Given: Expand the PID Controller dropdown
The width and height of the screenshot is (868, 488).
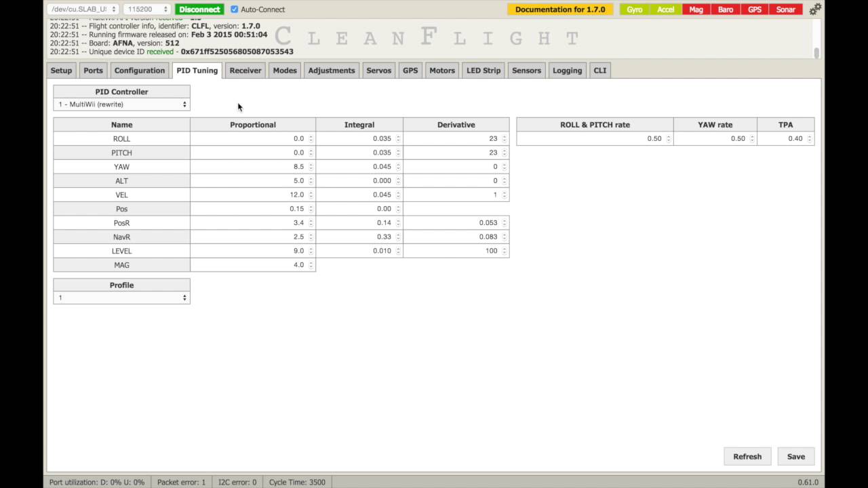Looking at the screenshot, I should 122,104.
